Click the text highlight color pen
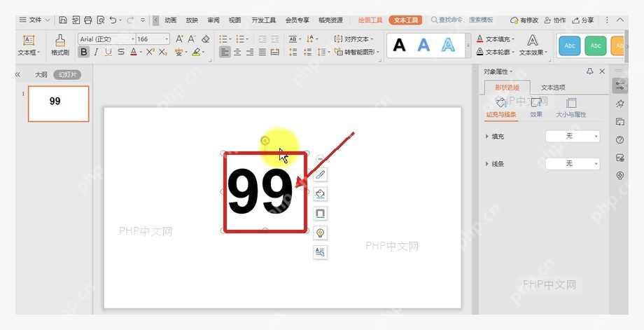Viewport: 644px width, 330px height. pos(196,52)
